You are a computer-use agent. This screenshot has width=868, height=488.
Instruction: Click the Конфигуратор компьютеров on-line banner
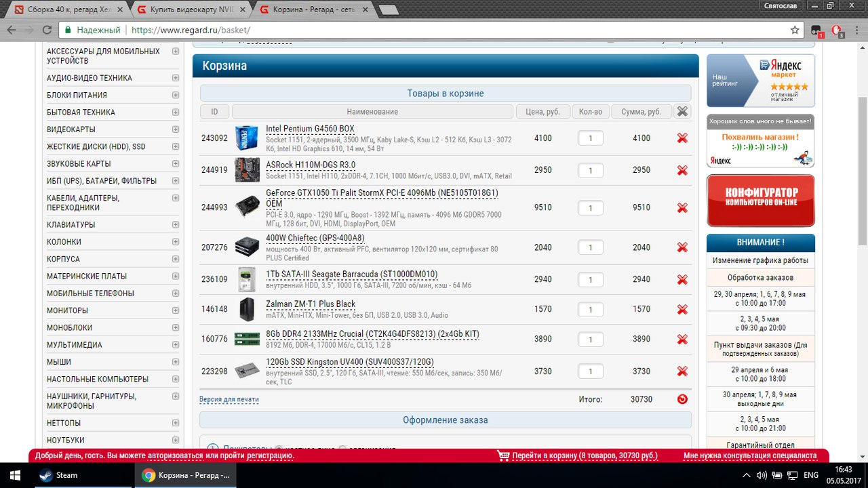click(760, 200)
